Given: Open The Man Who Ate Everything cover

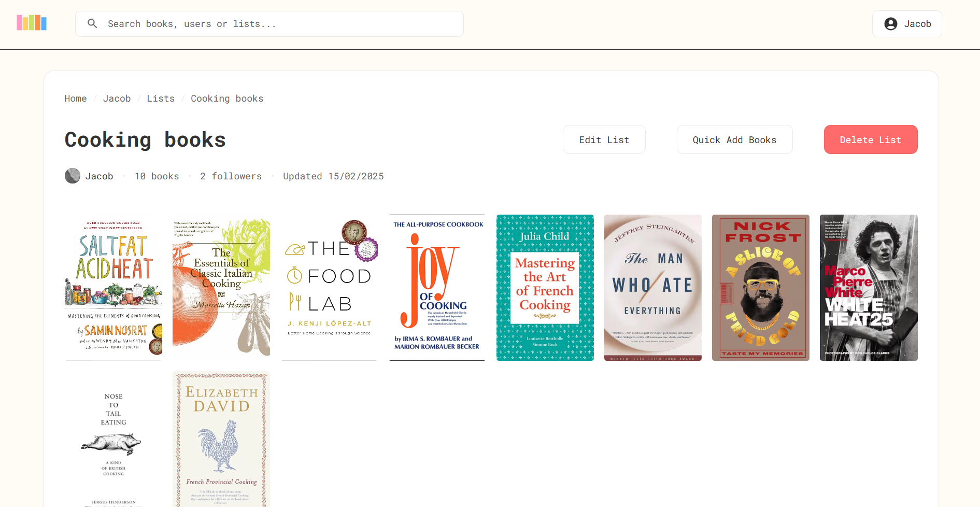Looking at the screenshot, I should [x=653, y=288].
